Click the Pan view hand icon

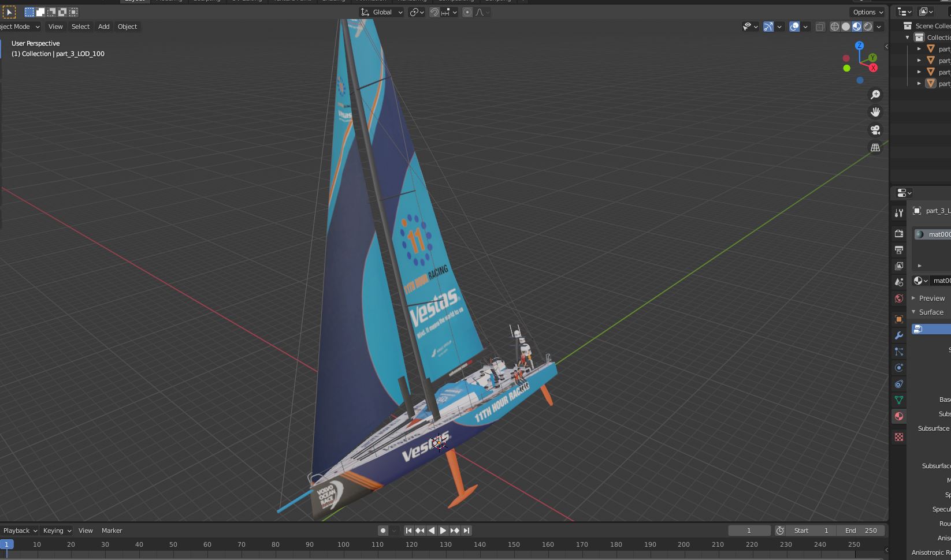[x=875, y=112]
